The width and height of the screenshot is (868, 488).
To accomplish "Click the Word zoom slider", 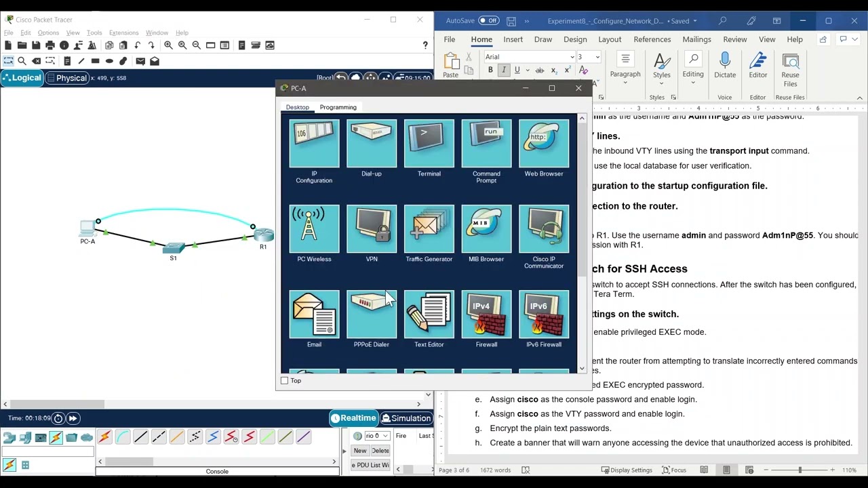I will pos(800,470).
